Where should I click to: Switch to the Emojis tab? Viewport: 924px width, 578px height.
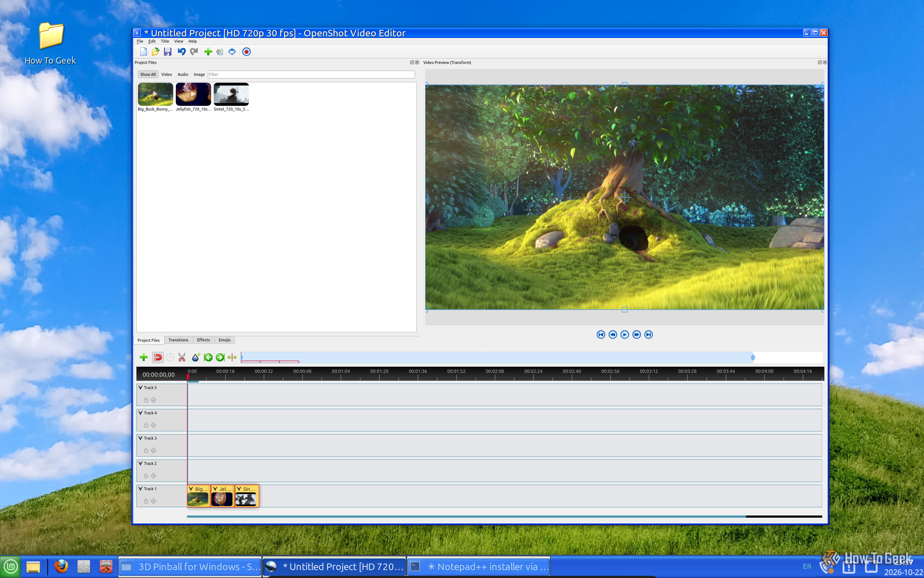pos(225,340)
